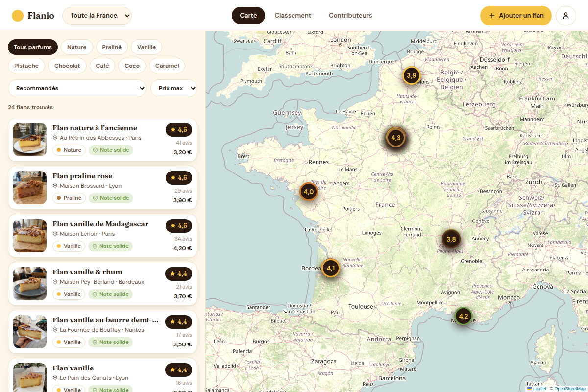Screen dimensions: 588x392
Task: Open the Flan praline rose photo
Action: coord(30,188)
